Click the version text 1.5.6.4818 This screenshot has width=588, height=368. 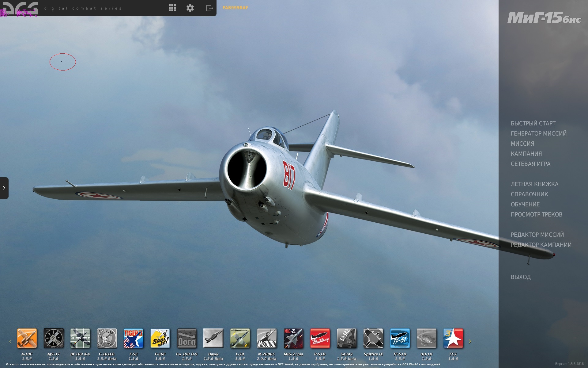(569, 364)
